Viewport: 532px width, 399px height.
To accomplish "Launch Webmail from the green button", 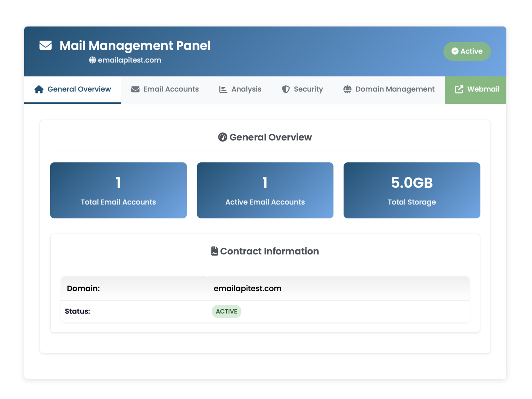I will coord(475,90).
